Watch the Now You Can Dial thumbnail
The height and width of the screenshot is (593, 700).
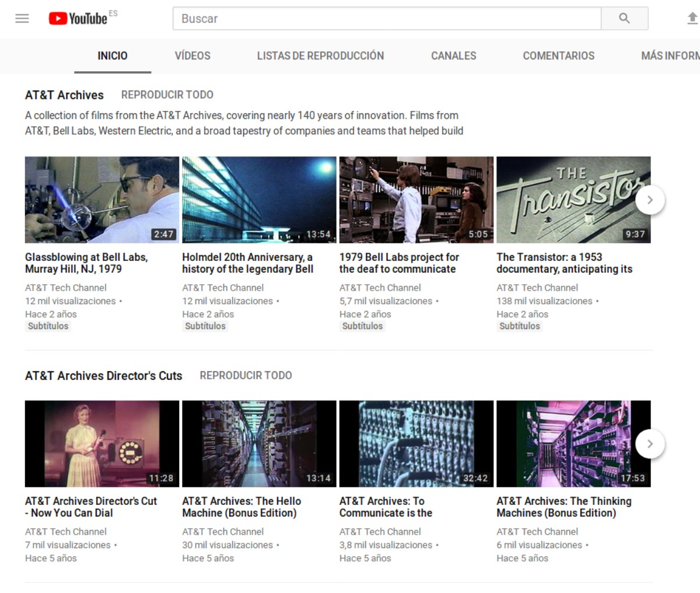[x=102, y=444]
